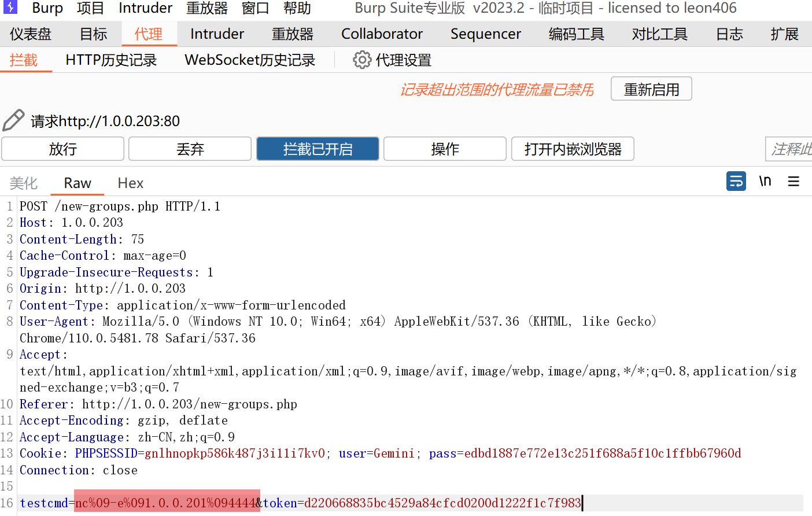Click the 记录超出范围的代理流量已禁用 warning text

(497, 90)
